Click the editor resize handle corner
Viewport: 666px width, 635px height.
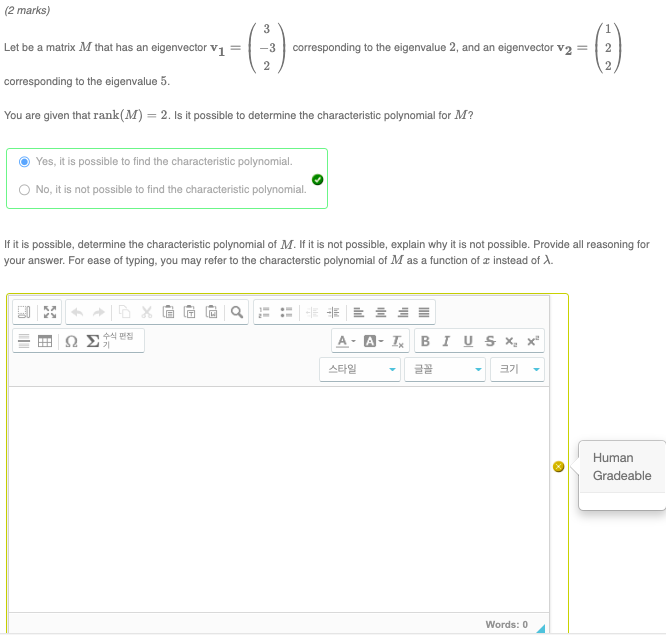point(541,628)
